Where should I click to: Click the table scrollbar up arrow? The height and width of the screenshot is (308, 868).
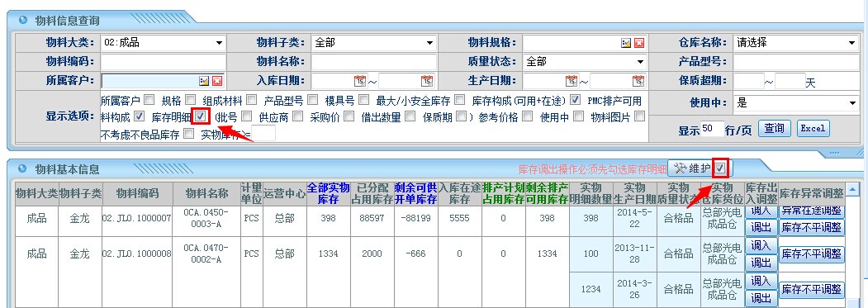(853, 190)
